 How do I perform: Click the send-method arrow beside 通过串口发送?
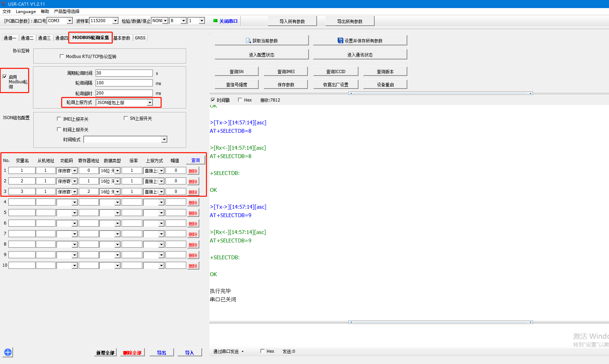[x=242, y=351]
